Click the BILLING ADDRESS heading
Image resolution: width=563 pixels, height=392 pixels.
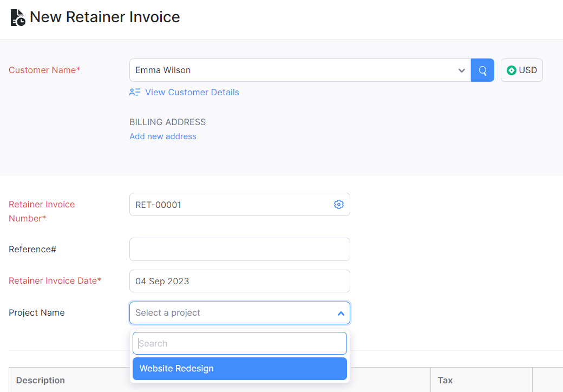pyautogui.click(x=167, y=122)
